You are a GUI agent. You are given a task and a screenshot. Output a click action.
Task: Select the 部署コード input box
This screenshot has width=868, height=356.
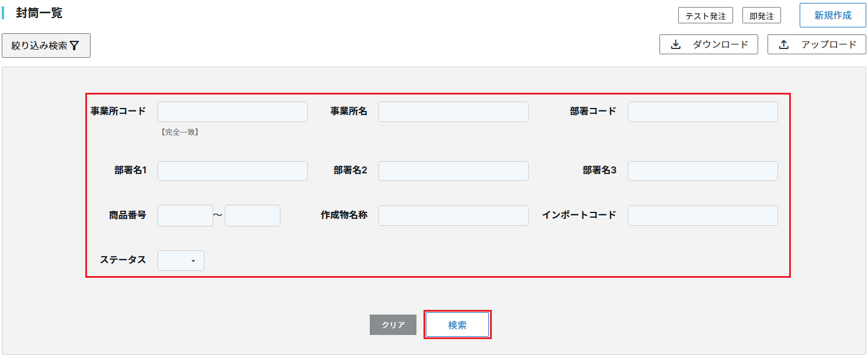pos(703,111)
